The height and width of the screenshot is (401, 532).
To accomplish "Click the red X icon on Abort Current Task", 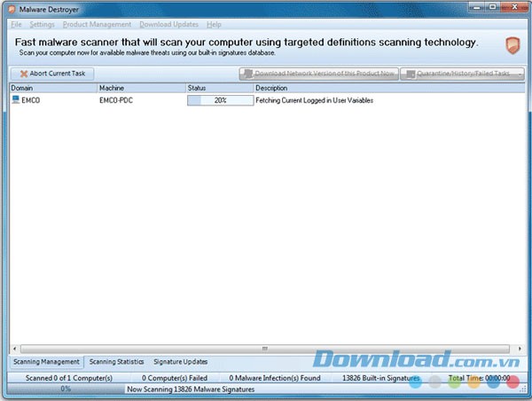I will tap(24, 74).
